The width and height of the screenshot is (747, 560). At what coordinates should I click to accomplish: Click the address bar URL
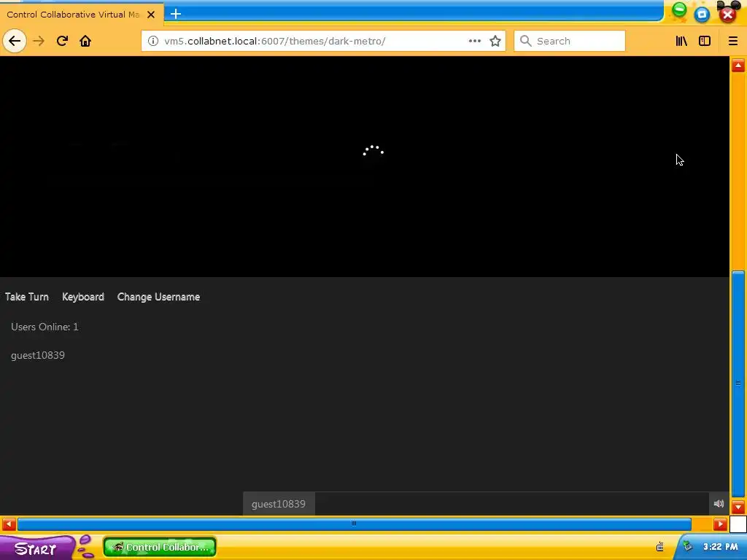[x=275, y=41]
